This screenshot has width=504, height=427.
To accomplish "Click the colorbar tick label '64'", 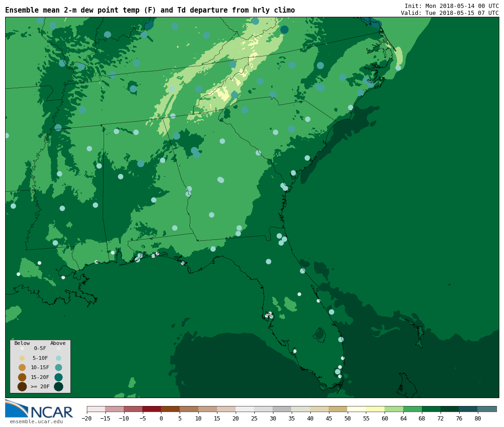I will click(403, 418).
